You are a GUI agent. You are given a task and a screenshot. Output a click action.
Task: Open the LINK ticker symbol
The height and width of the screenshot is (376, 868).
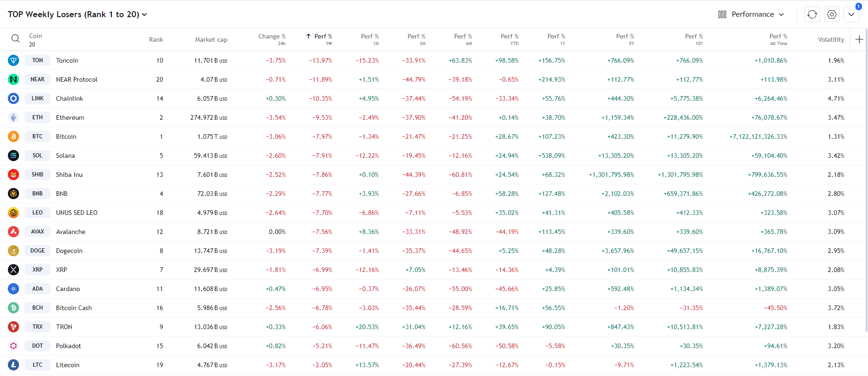coord(38,98)
